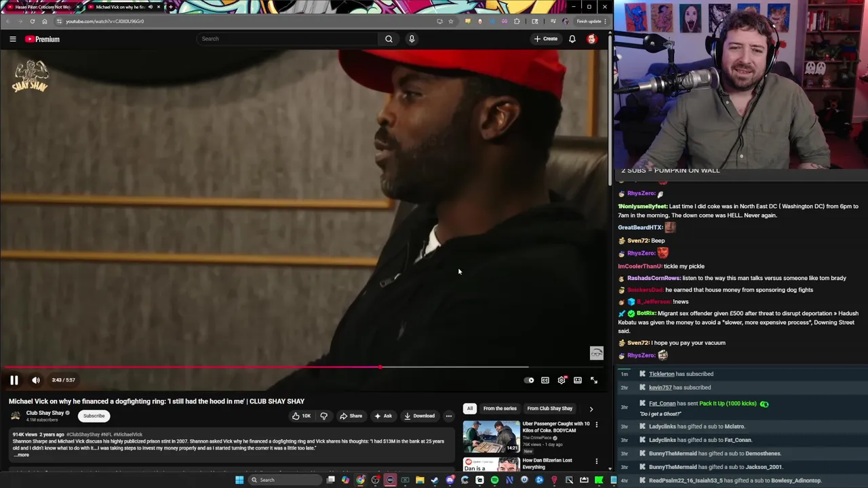This screenshot has width=868, height=488.
Task: Click the search magnifier button
Action: tap(389, 39)
